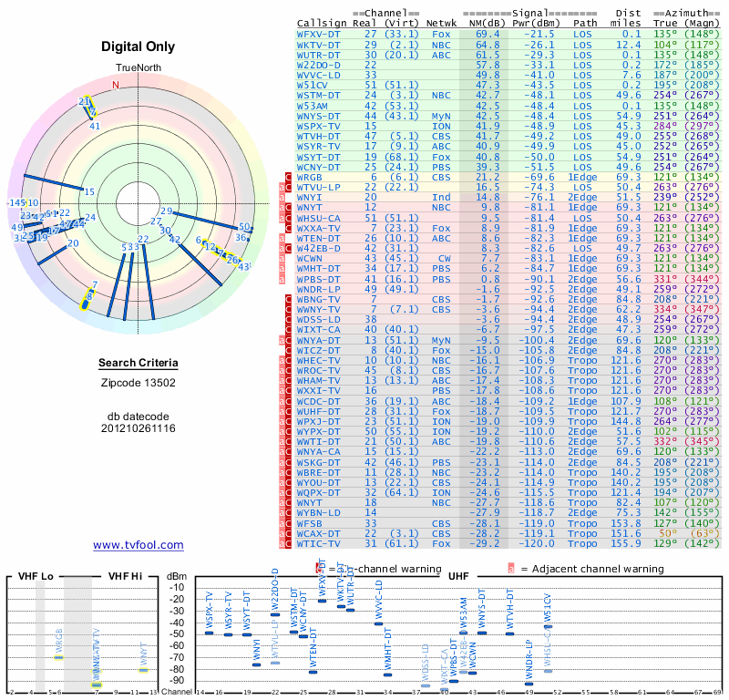The image size is (729, 700).
Task: Click the WRGB marker in VHF Lo chart
Action: click(58, 657)
